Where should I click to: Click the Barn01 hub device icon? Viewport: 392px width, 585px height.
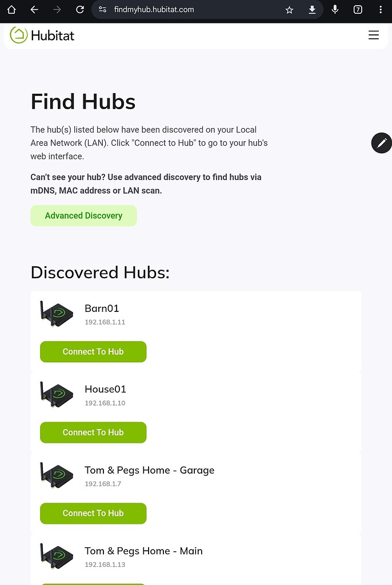(x=55, y=313)
